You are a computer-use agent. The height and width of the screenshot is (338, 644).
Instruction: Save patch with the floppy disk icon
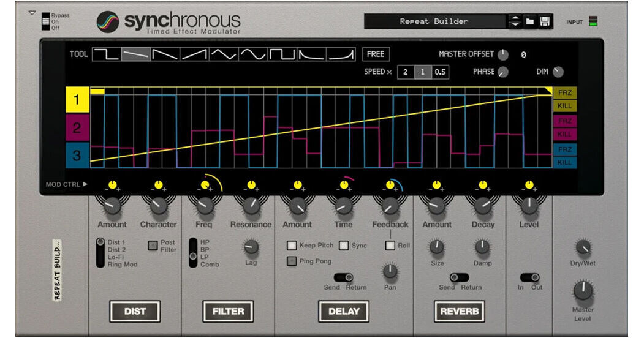[545, 21]
